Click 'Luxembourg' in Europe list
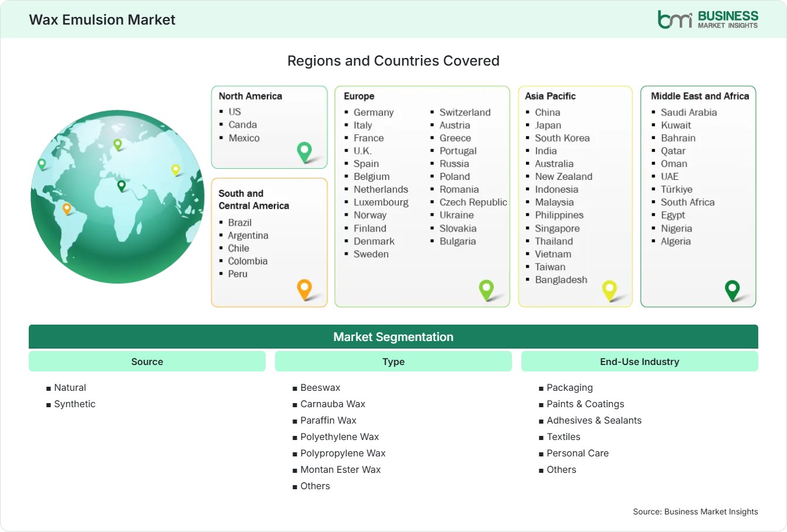787x532 pixels. 381,202
